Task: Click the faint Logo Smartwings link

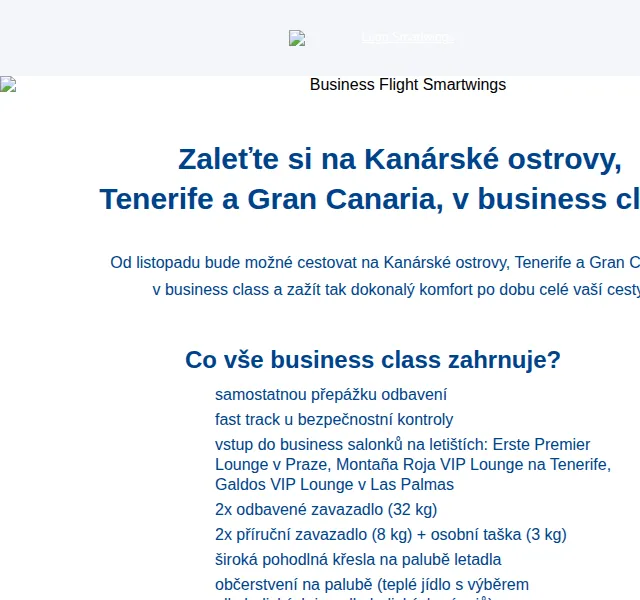Action: 407,38
